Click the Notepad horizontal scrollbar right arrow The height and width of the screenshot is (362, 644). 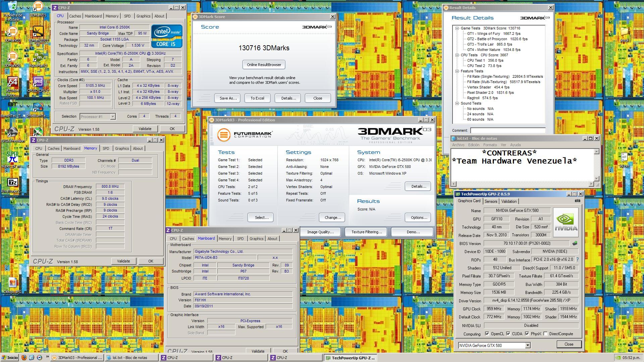click(591, 184)
